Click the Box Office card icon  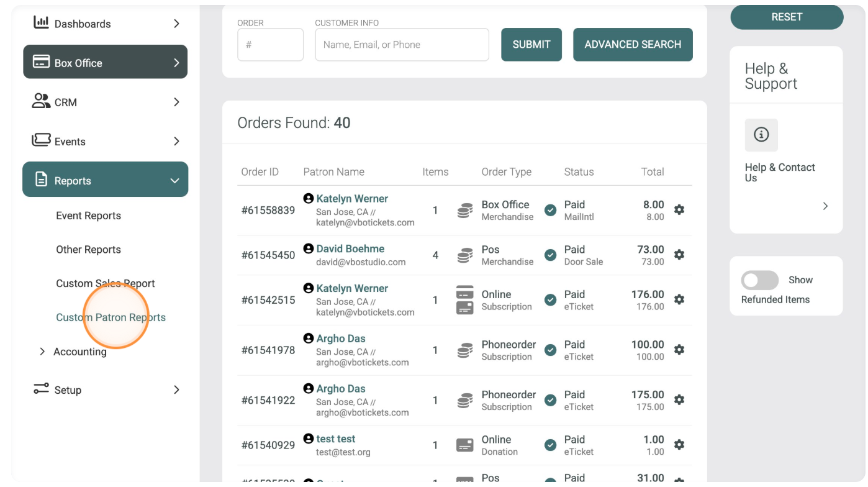click(x=41, y=62)
